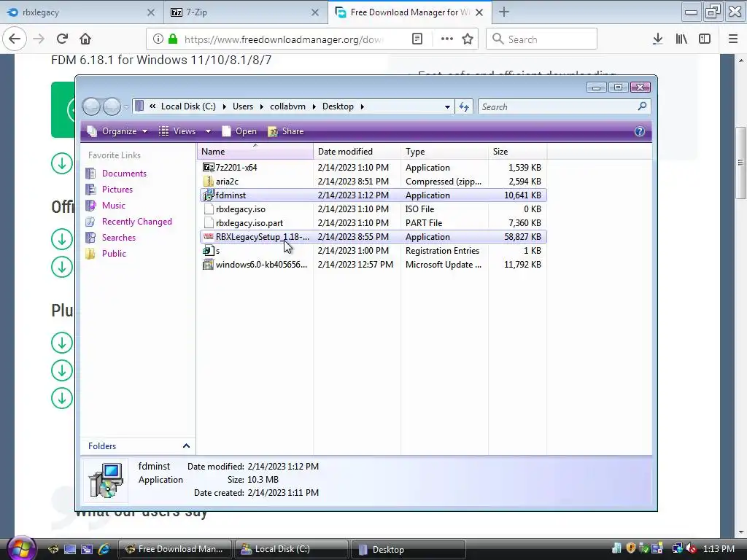Screen dimensions: 747x560
Task: Expand Users breadcrumb arrow
Action: pyautogui.click(x=262, y=106)
